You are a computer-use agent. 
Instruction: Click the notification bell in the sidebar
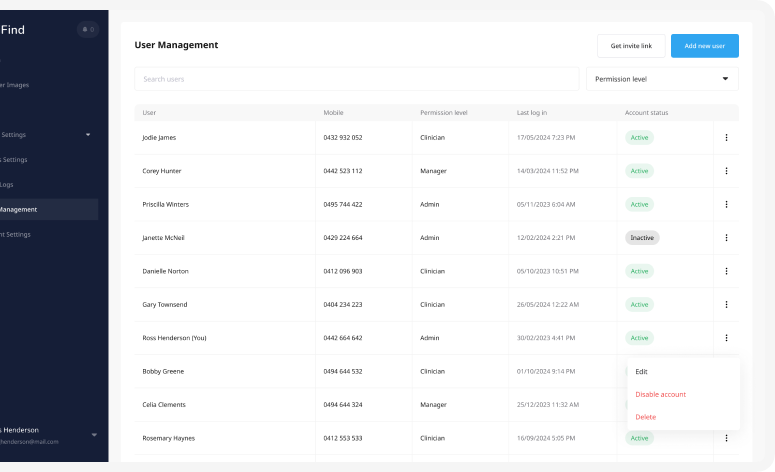point(87,30)
